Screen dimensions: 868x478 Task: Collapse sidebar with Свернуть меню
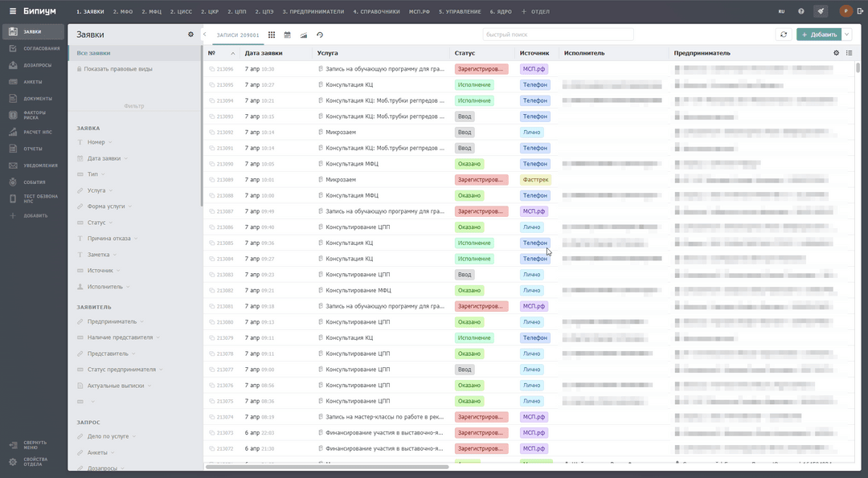coord(32,444)
